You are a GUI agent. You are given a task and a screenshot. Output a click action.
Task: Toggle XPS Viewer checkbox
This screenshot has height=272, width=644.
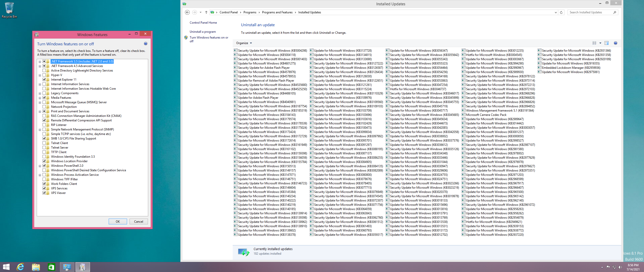pyautogui.click(x=44, y=193)
